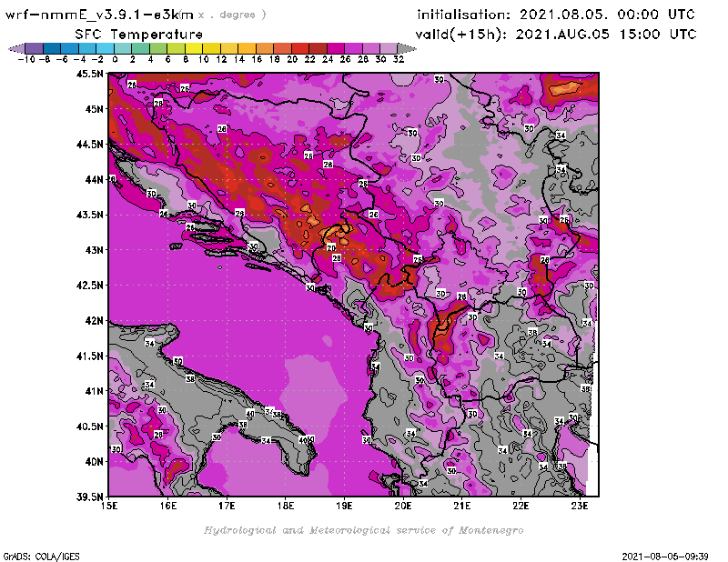Click the '23E' longitude axis label
728x562 pixels.
[580, 506]
